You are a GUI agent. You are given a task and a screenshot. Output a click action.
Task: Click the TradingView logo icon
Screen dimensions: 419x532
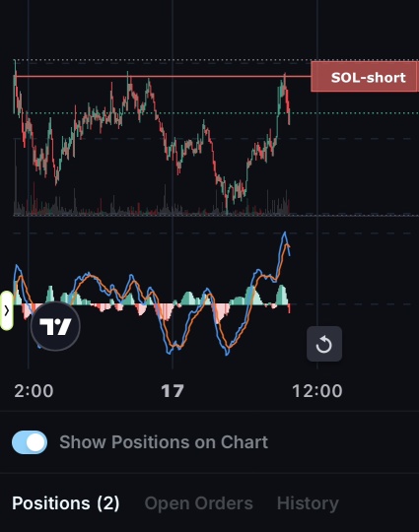coord(55,326)
